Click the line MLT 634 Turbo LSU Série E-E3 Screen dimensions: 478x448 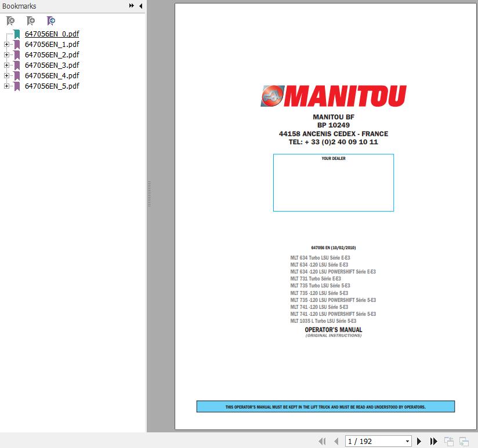320,258
